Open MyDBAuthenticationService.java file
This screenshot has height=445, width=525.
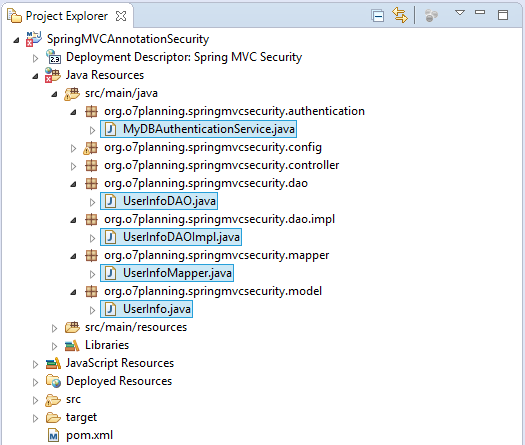[x=198, y=129]
